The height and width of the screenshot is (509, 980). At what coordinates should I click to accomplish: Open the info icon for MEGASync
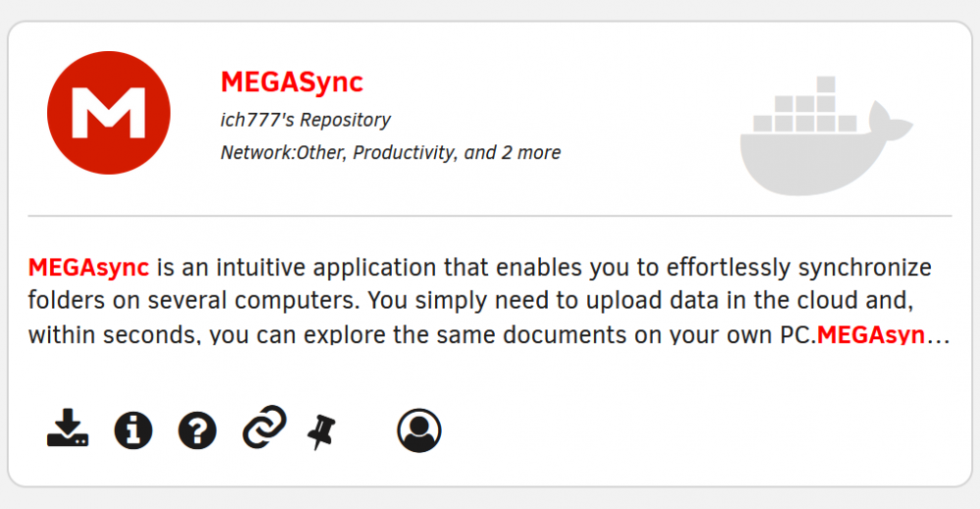click(x=133, y=431)
